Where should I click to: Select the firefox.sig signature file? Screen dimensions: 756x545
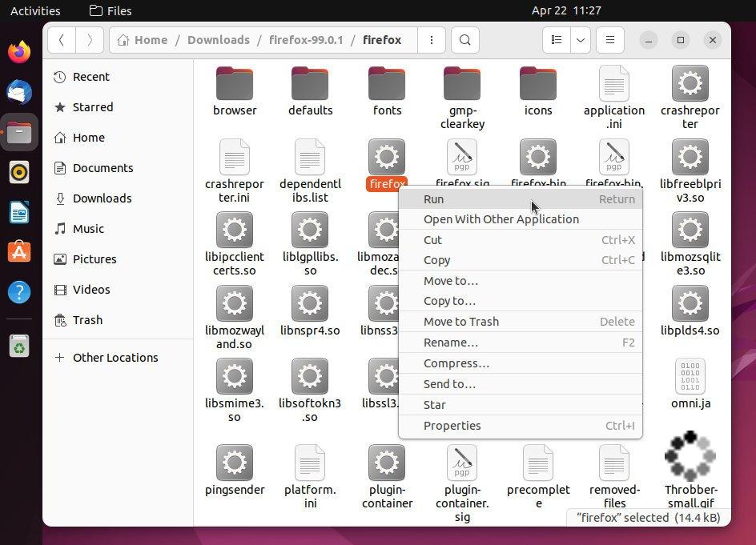[x=462, y=158]
